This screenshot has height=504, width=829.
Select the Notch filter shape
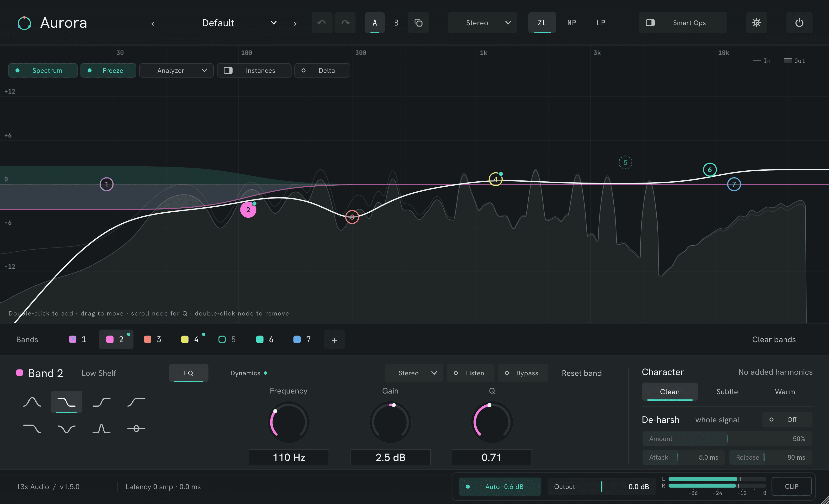tap(66, 429)
